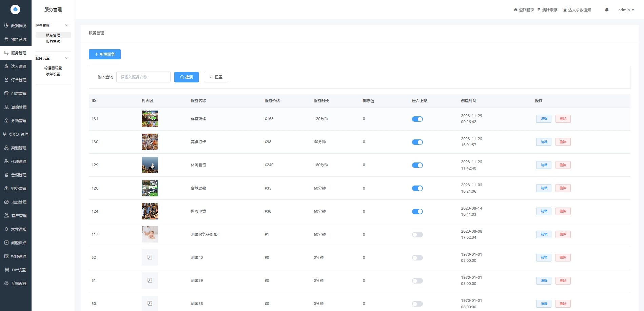This screenshot has width=644, height=311.
Task: Click 清除缓存 in the top bar
Action: click(547, 10)
